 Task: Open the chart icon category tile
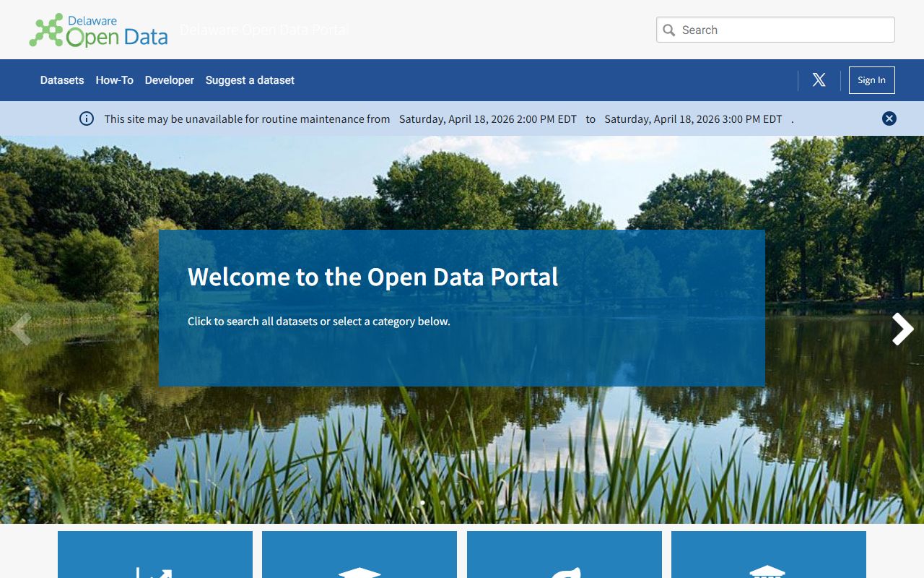point(155,555)
